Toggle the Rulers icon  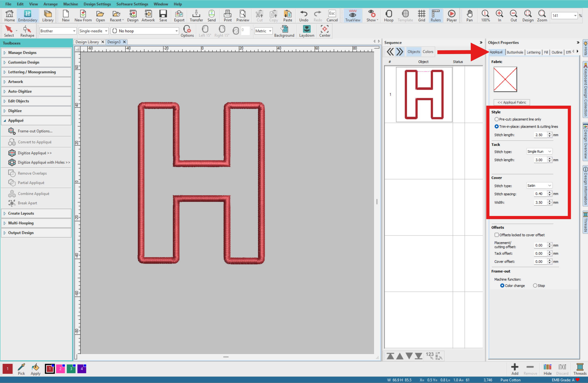click(435, 16)
